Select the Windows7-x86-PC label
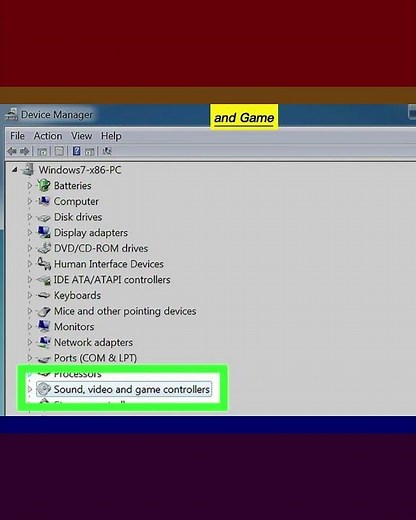The image size is (416, 520). point(80,170)
